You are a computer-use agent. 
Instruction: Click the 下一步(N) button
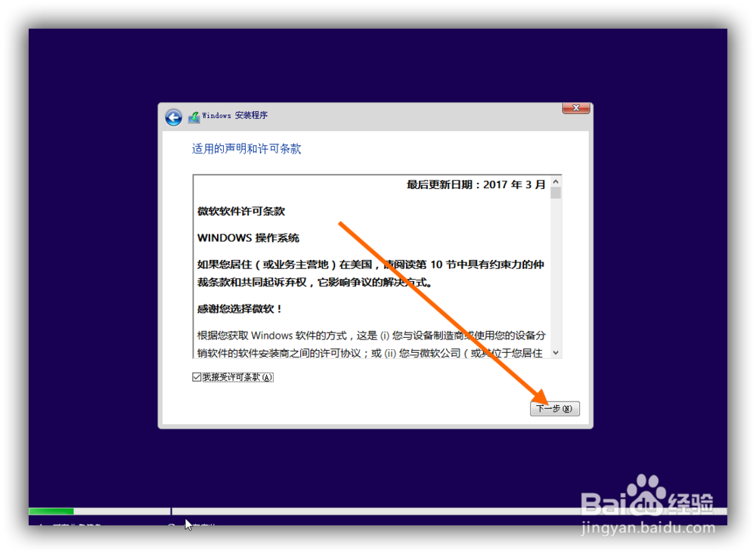click(554, 408)
